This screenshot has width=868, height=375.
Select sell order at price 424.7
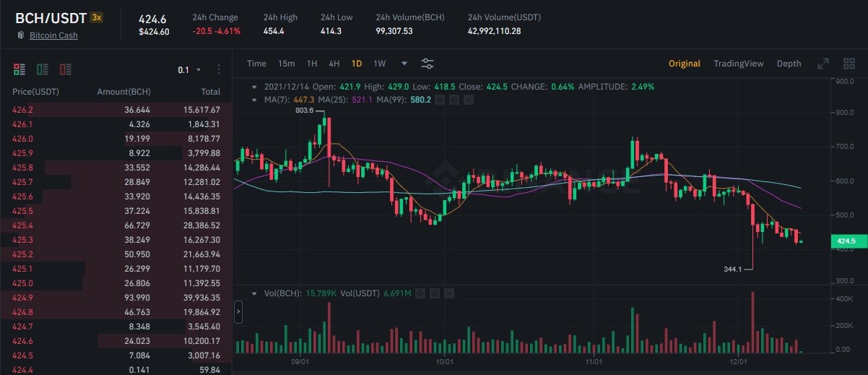click(116, 327)
